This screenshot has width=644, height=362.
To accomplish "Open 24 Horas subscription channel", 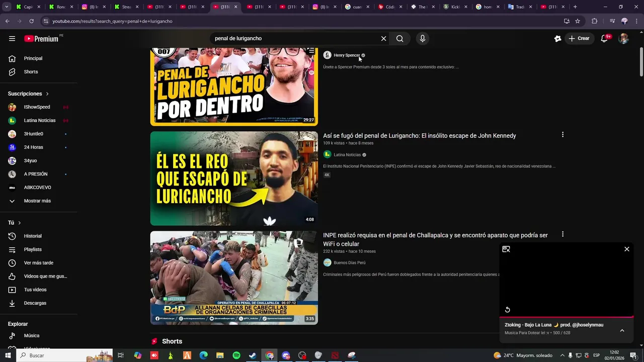I will click(x=39, y=147).
